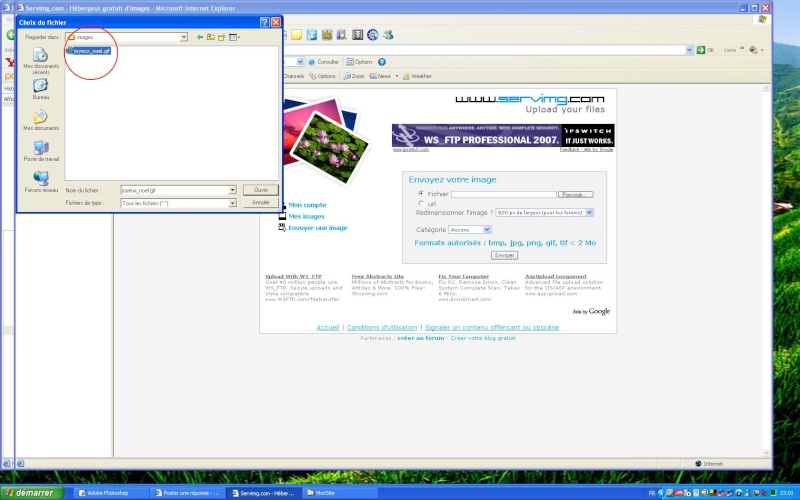This screenshot has width=800, height=500.
Task: Click Upload With WS_FTP ad link
Action: pos(293,276)
